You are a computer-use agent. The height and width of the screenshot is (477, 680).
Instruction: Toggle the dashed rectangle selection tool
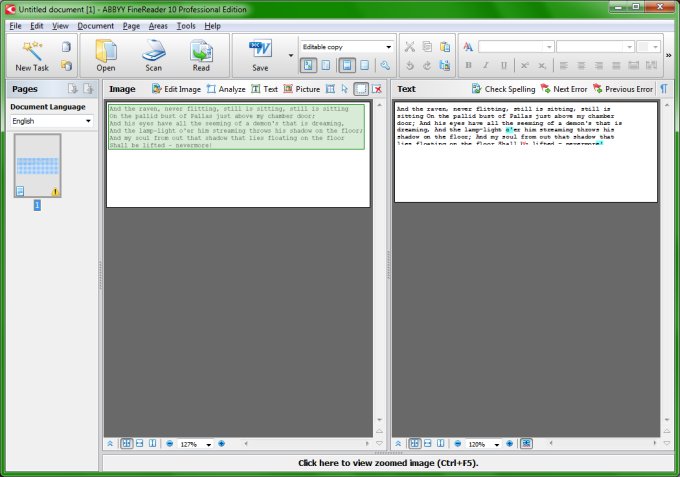point(361,89)
